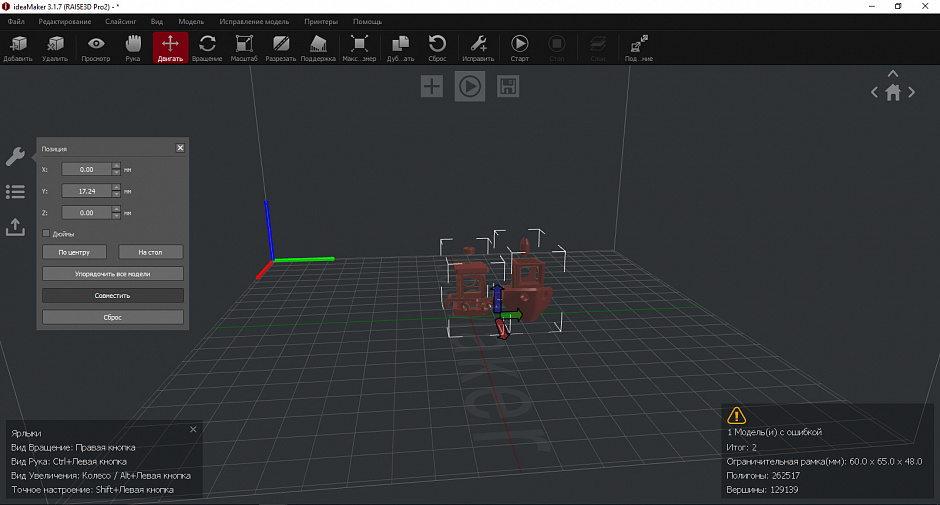Viewport: 940px width, 505px height.
Task: Click the На стол button
Action: (x=150, y=252)
